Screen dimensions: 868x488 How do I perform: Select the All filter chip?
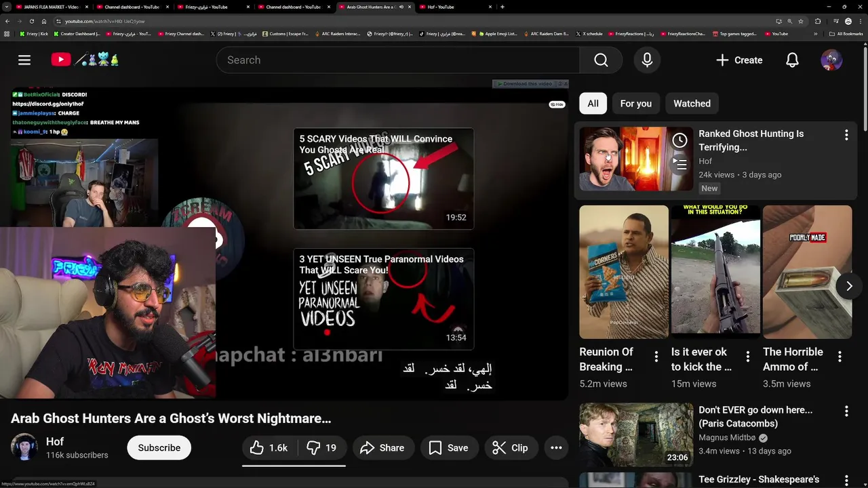coord(593,104)
